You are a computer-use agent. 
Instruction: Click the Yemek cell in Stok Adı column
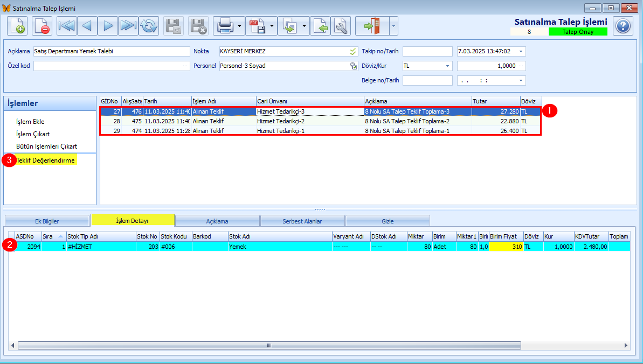[x=280, y=247]
